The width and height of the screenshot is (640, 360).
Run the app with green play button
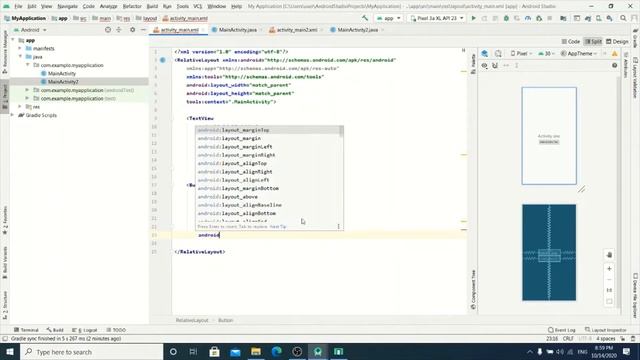pos(473,18)
